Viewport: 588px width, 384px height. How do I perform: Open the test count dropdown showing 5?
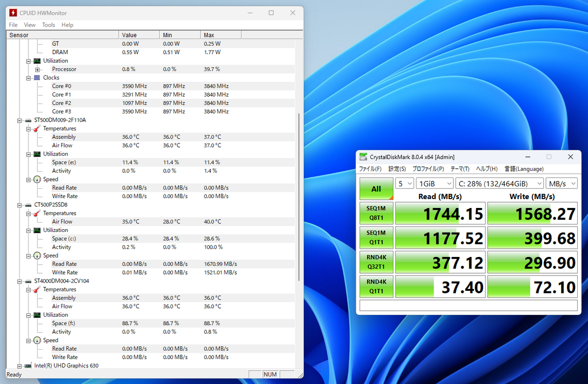click(404, 183)
